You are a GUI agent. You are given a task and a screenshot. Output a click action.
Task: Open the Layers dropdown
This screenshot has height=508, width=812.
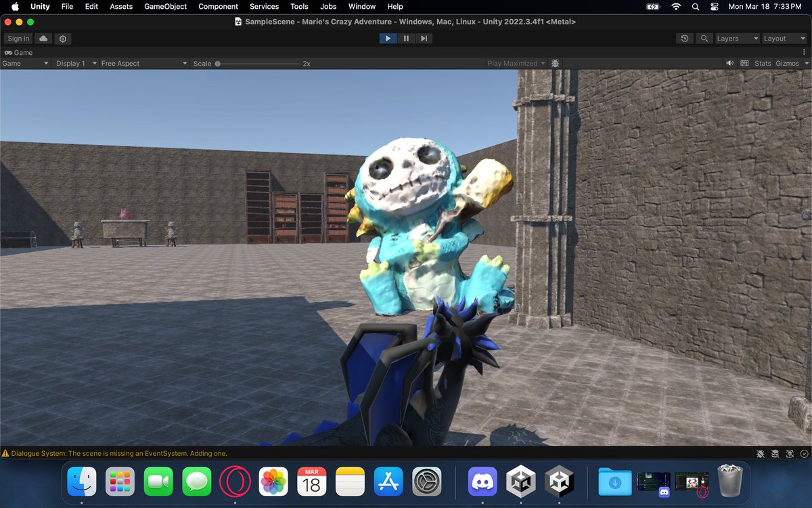coord(738,39)
